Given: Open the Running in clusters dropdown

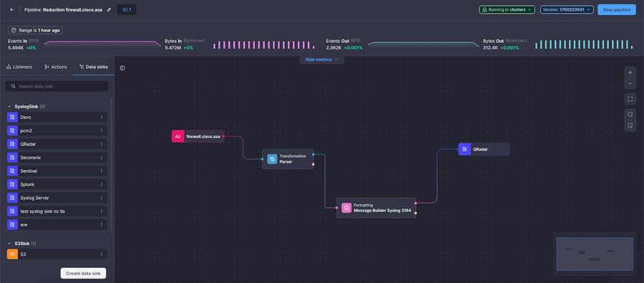Looking at the screenshot, I should [507, 9].
